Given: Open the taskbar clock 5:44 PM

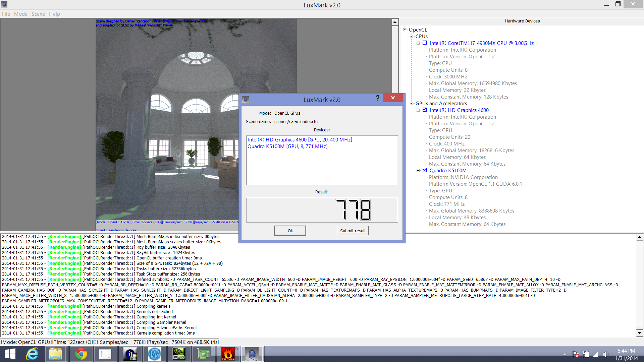Looking at the screenshot, I should click(x=626, y=351).
